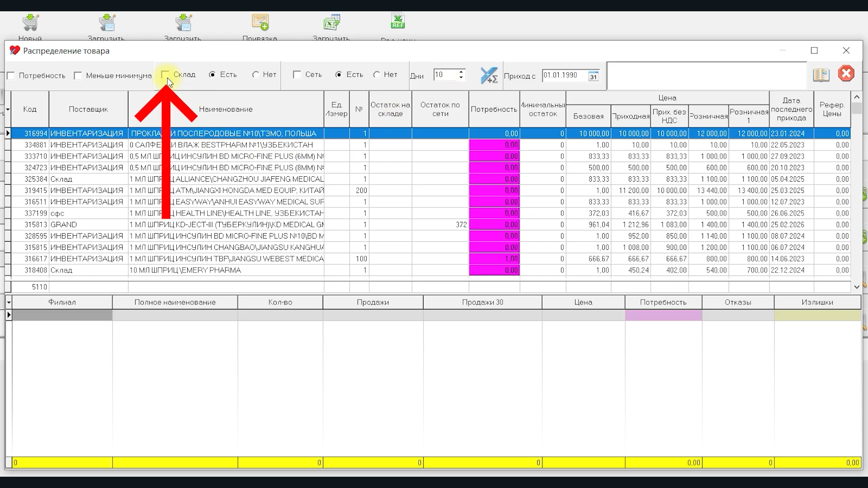Click the 1 МЛ ШПРИЦ ИНСУЛИН CHANGBAO name cell

coord(226,248)
